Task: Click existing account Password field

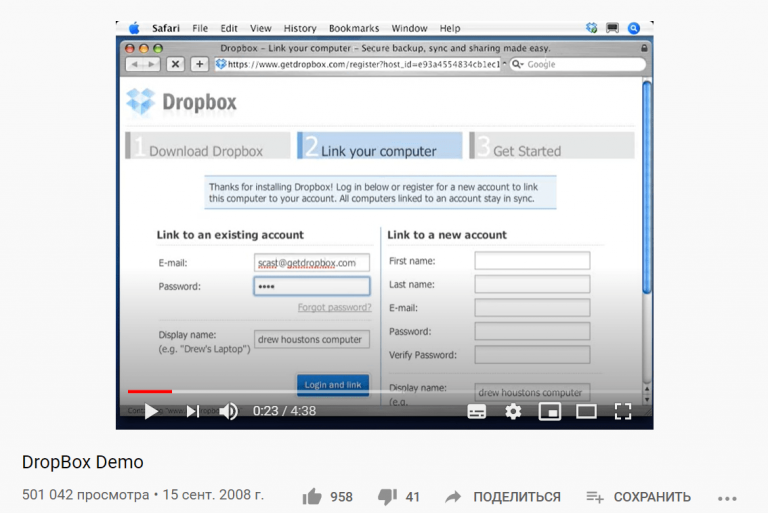Action: click(312, 286)
